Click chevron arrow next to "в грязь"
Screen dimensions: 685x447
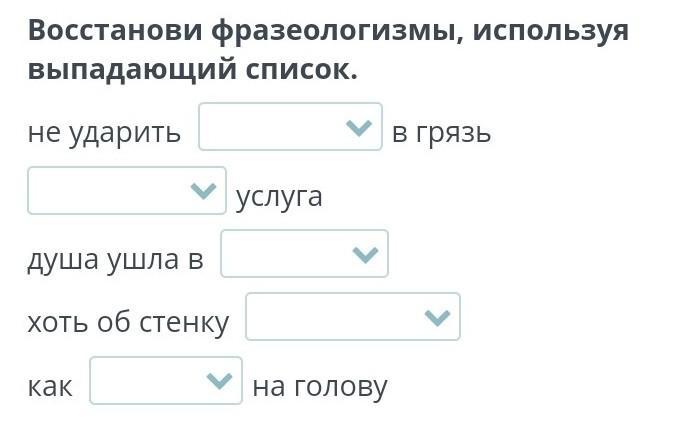(x=357, y=128)
